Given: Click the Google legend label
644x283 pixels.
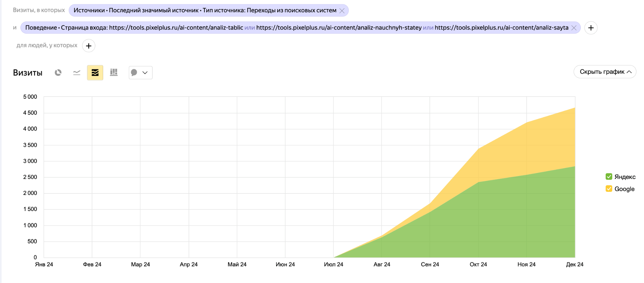Looking at the screenshot, I should click(x=625, y=189).
